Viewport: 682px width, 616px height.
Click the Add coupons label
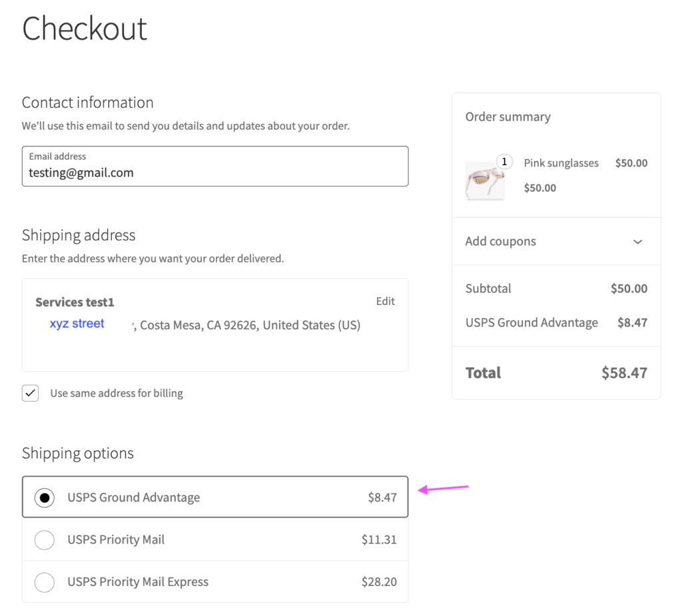coord(500,241)
